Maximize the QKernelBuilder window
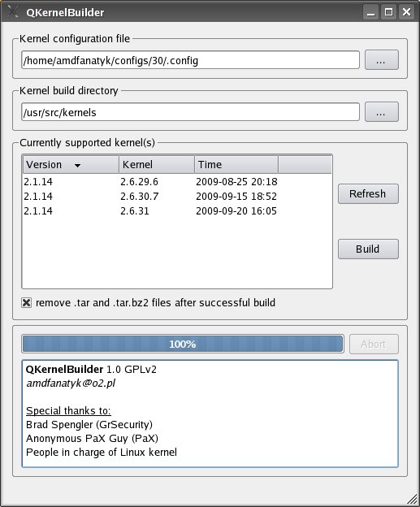Image resolution: width=420 pixels, height=507 pixels. point(388,12)
